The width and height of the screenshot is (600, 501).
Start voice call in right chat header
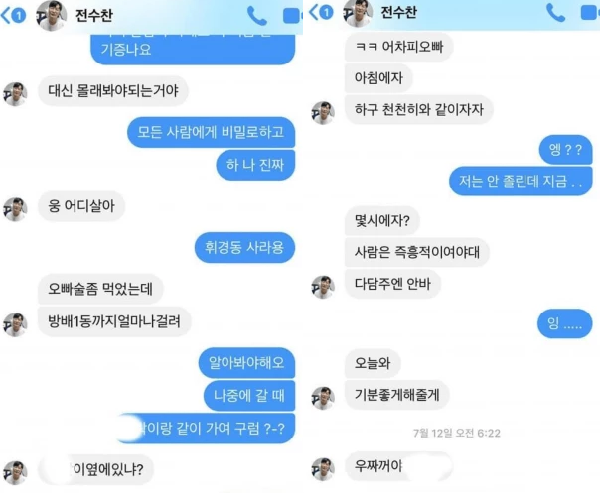[555, 12]
